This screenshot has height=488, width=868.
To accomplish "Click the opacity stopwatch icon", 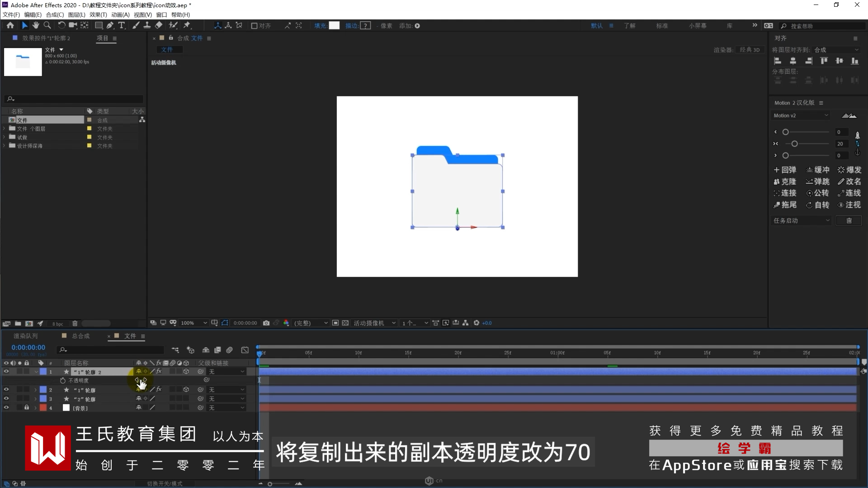I will [63, 380].
